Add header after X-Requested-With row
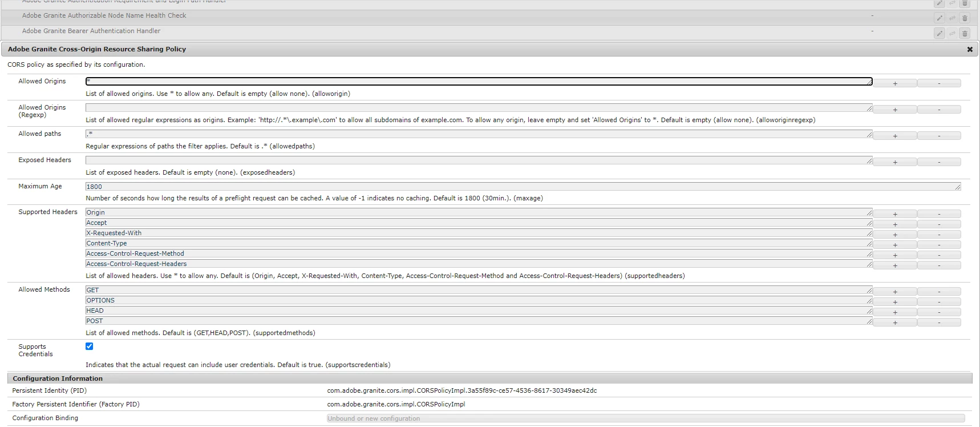The height and width of the screenshot is (427, 980). (x=895, y=235)
